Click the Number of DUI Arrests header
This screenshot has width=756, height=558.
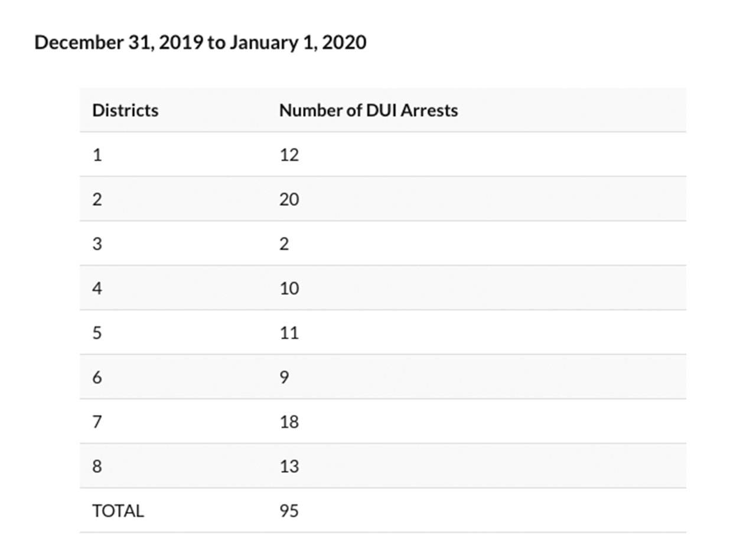pos(368,111)
